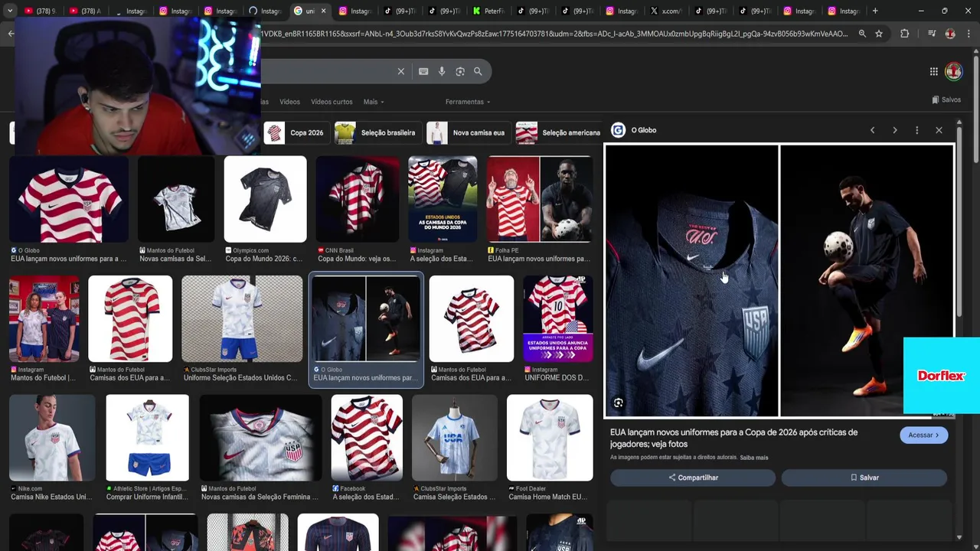
Task: Open Chrome profile avatar in toolbar
Action: tap(950, 34)
